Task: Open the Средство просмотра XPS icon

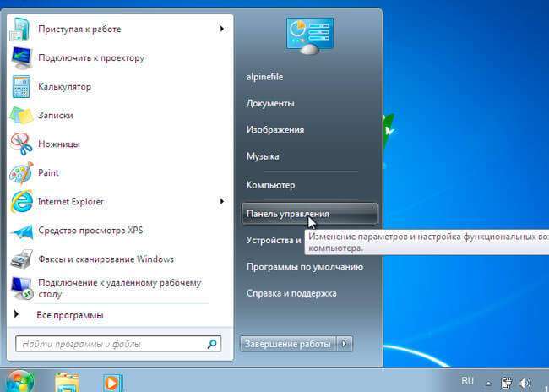Action: click(x=22, y=231)
